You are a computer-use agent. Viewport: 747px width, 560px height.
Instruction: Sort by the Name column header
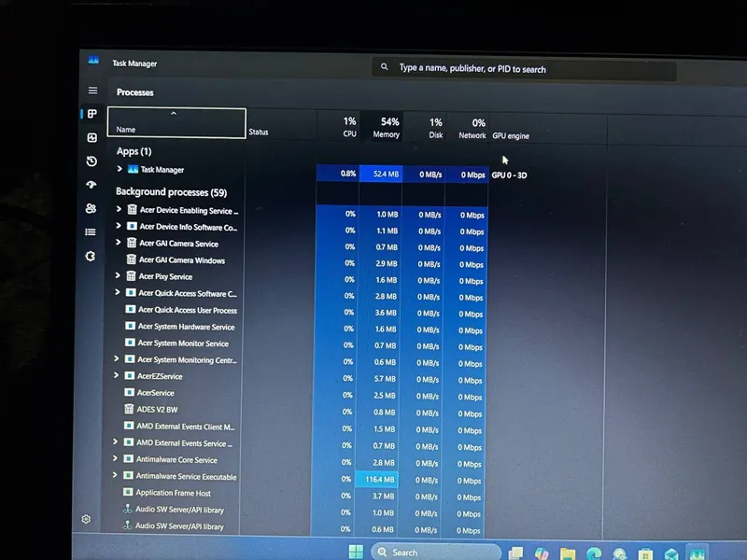[x=176, y=123]
